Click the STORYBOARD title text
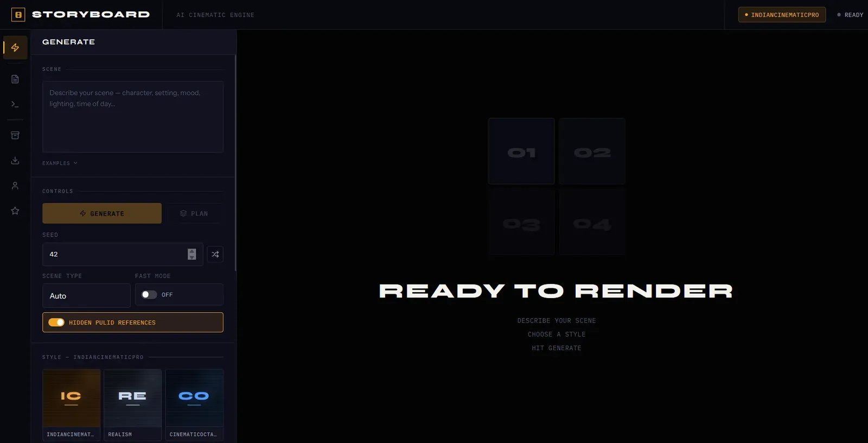This screenshot has width=868, height=443. point(91,15)
